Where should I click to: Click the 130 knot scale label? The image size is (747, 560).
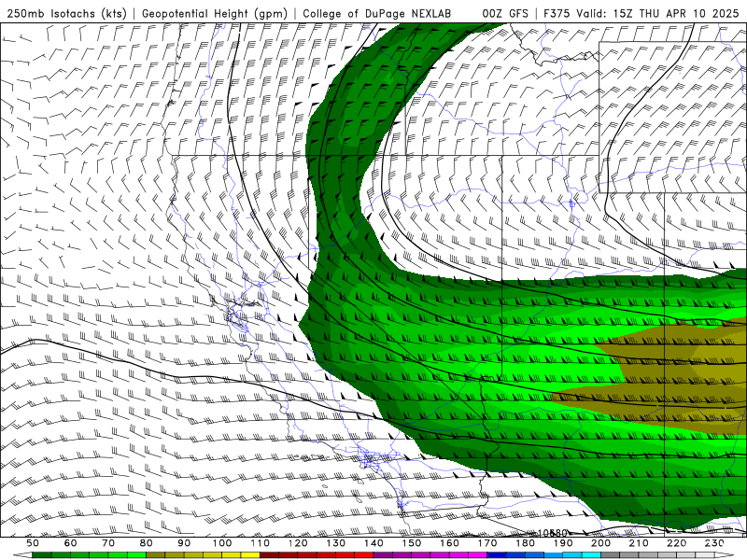(336, 543)
